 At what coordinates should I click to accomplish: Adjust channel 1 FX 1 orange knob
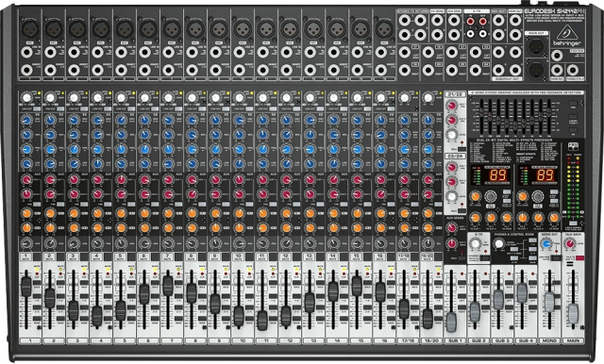tap(26, 213)
